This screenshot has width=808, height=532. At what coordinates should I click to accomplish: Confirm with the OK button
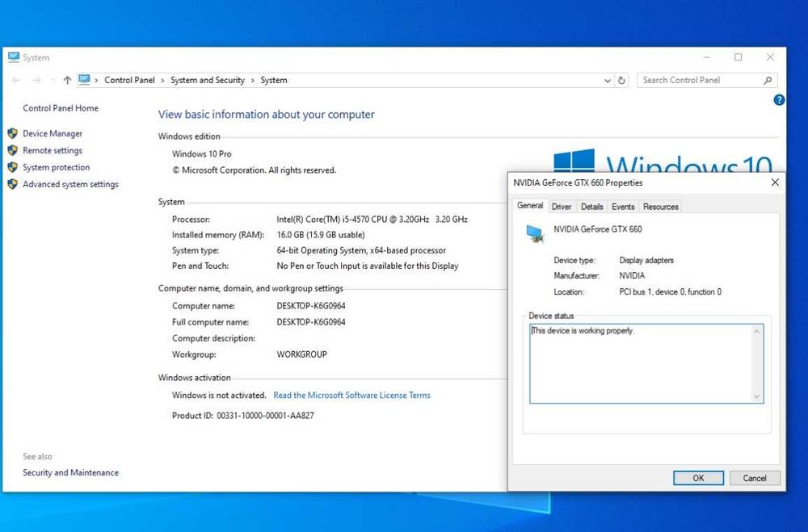(698, 478)
